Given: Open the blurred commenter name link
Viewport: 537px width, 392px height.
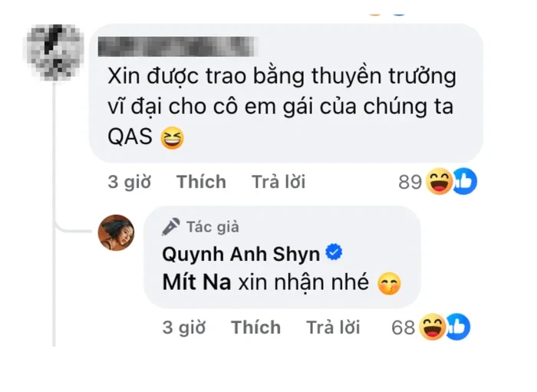Looking at the screenshot, I should pyautogui.click(x=176, y=46).
